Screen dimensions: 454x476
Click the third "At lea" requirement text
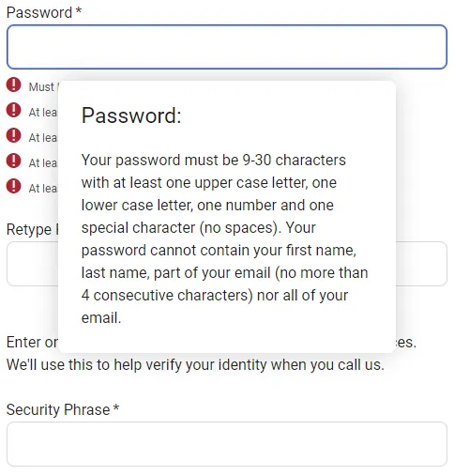43,163
